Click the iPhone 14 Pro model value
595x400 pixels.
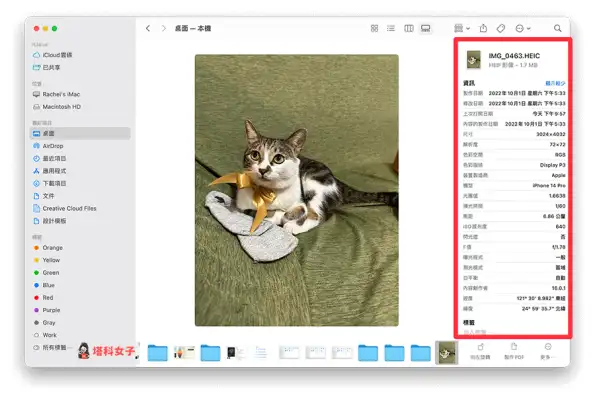pos(549,186)
